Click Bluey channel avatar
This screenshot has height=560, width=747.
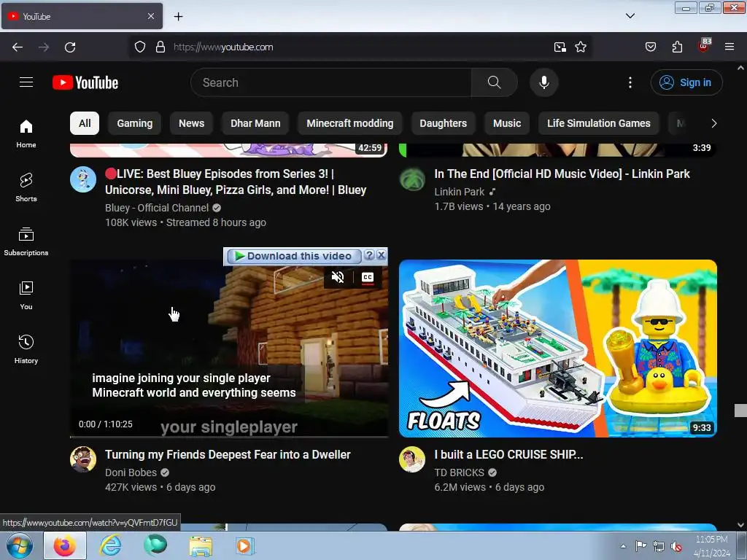pyautogui.click(x=83, y=179)
